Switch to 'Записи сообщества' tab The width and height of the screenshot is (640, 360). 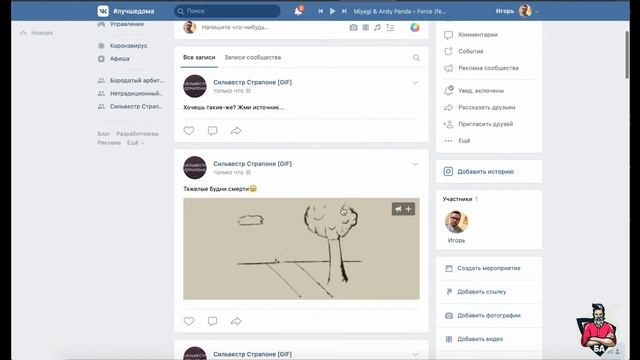coord(253,58)
